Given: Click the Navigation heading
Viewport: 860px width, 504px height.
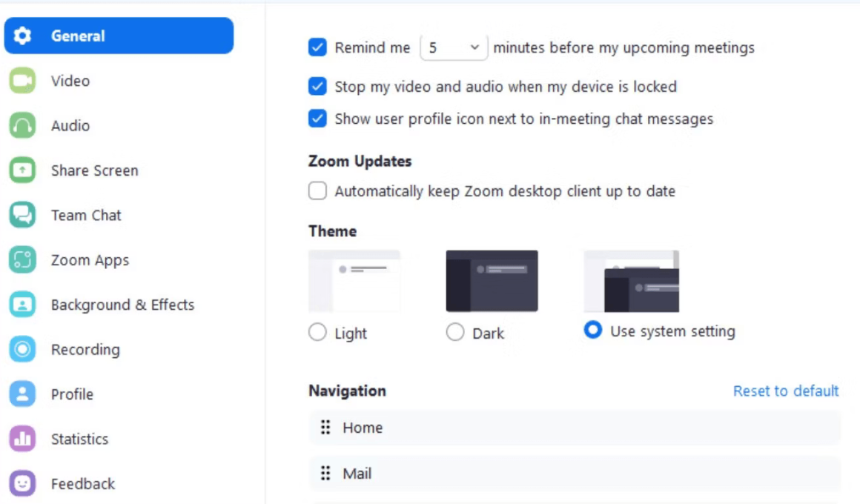Looking at the screenshot, I should coord(347,391).
